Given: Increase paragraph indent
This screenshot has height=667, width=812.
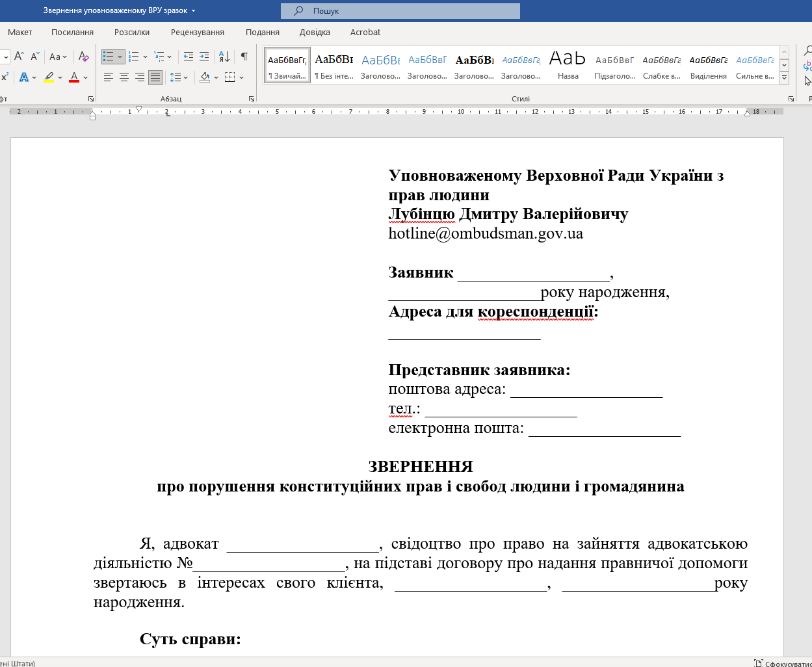Looking at the screenshot, I should click(204, 57).
